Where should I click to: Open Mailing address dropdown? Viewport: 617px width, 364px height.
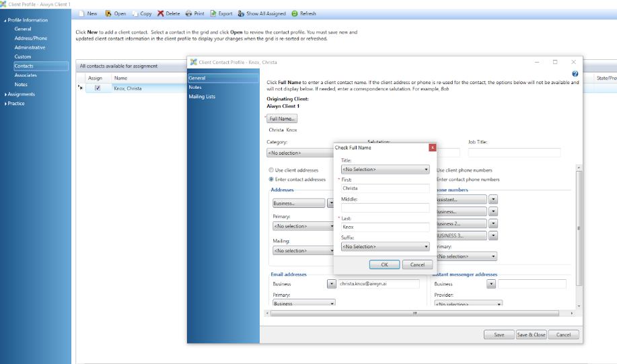tap(303, 251)
